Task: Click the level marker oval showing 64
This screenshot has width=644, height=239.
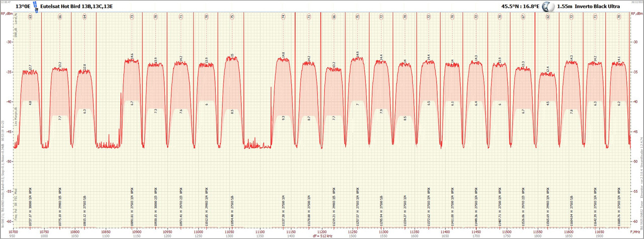Action: pos(85,17)
